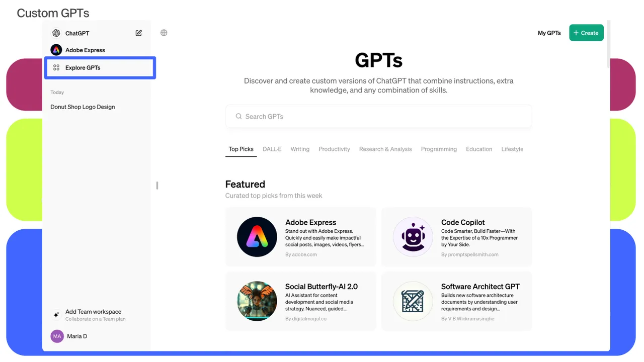Screen dimensions: 644x362
Task: Click the text "By adobe.com"
Action: click(301, 254)
